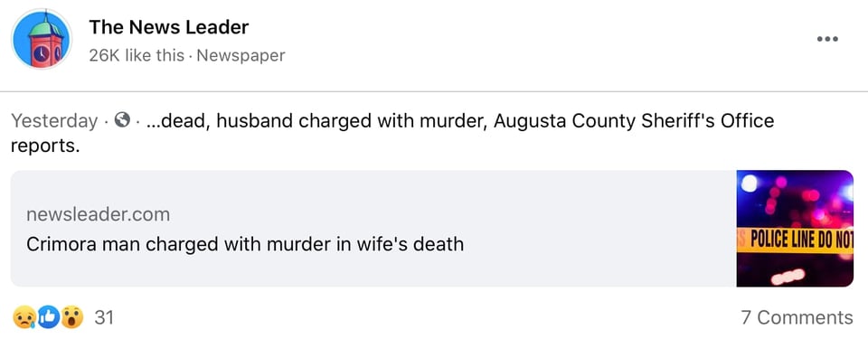Open the police lights article thumbnail
The height and width of the screenshot is (339, 868).
[795, 228]
